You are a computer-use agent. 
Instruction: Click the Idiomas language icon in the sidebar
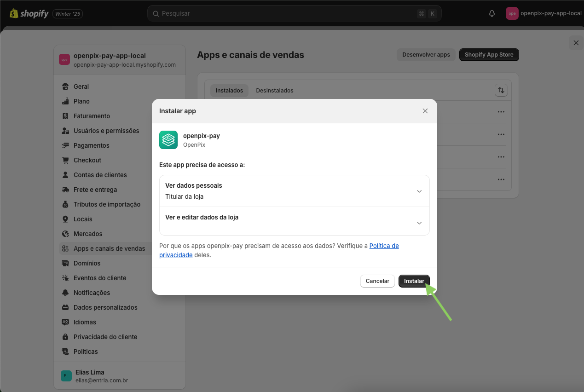click(65, 322)
